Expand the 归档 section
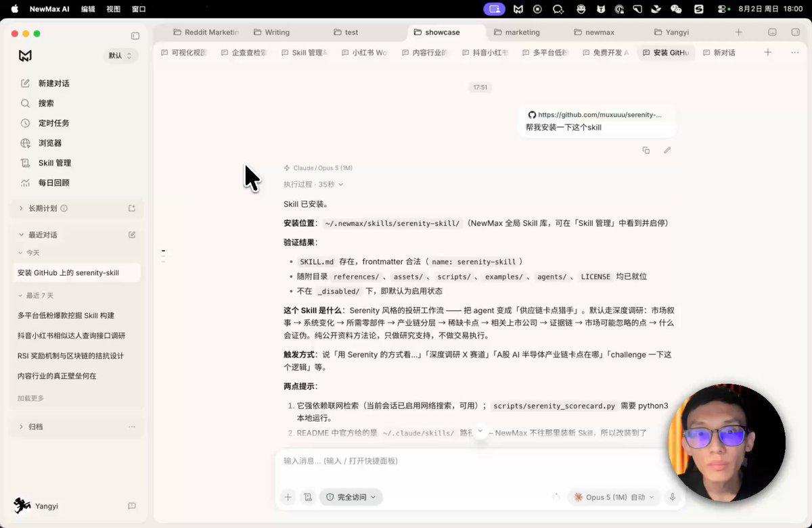Image resolution: width=812 pixels, height=528 pixels. [21, 427]
